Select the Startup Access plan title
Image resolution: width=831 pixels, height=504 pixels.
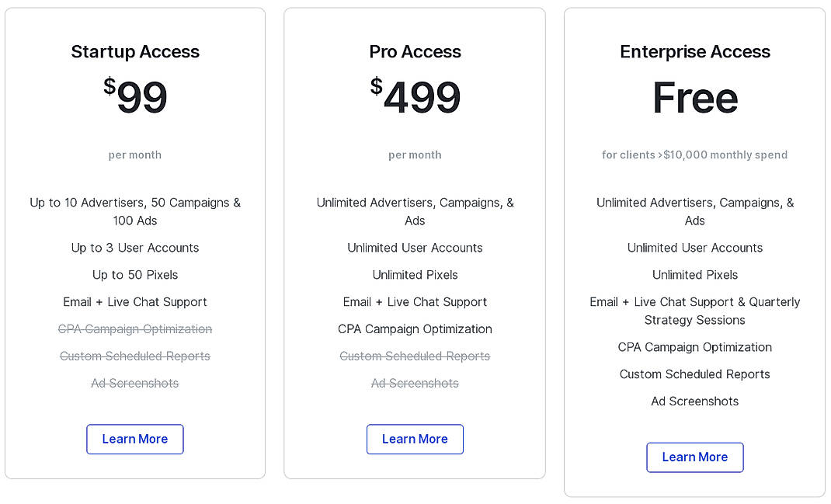[134, 51]
